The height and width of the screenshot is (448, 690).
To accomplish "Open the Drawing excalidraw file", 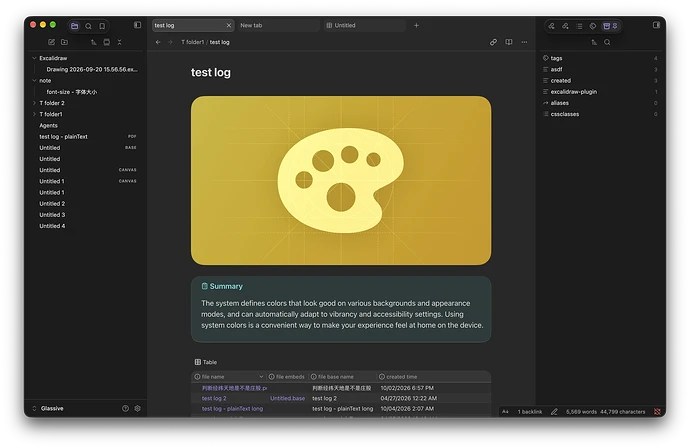I will coord(92,70).
